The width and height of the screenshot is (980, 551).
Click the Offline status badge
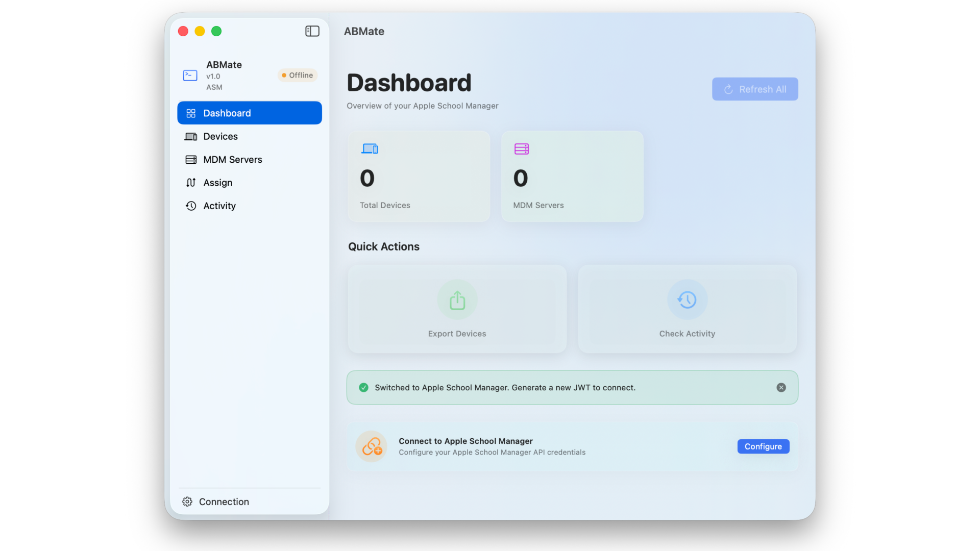click(298, 75)
